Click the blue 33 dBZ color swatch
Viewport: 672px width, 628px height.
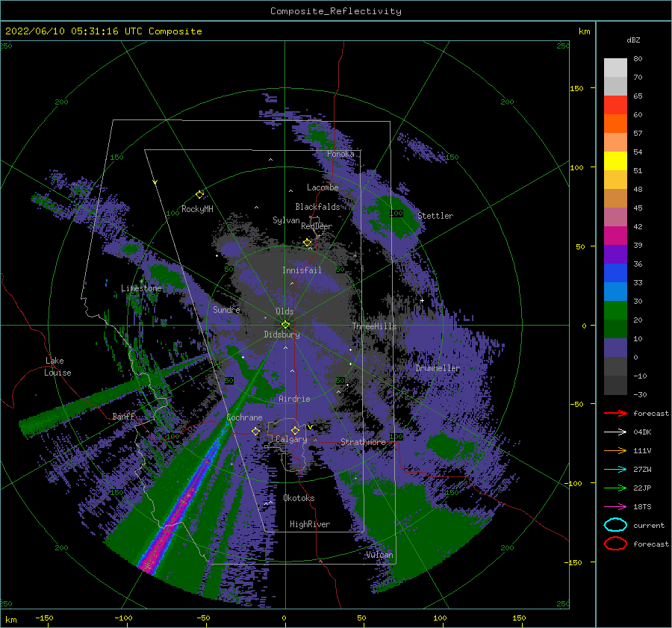pos(615,273)
